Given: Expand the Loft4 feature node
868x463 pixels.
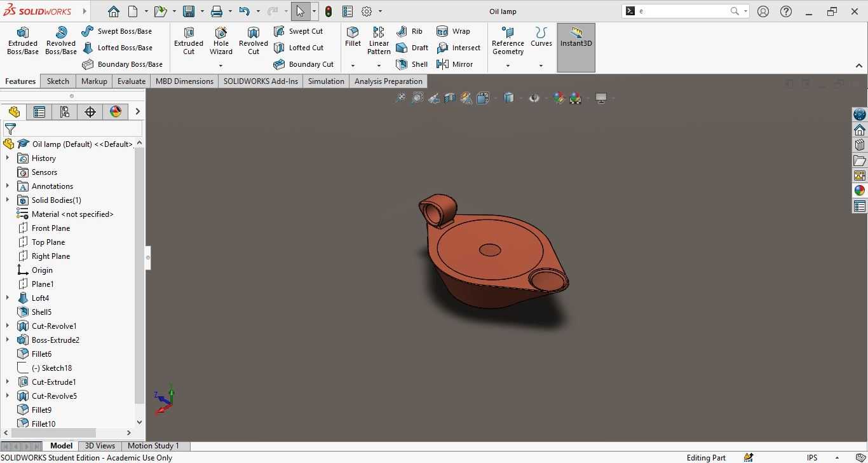Looking at the screenshot, I should (8, 298).
